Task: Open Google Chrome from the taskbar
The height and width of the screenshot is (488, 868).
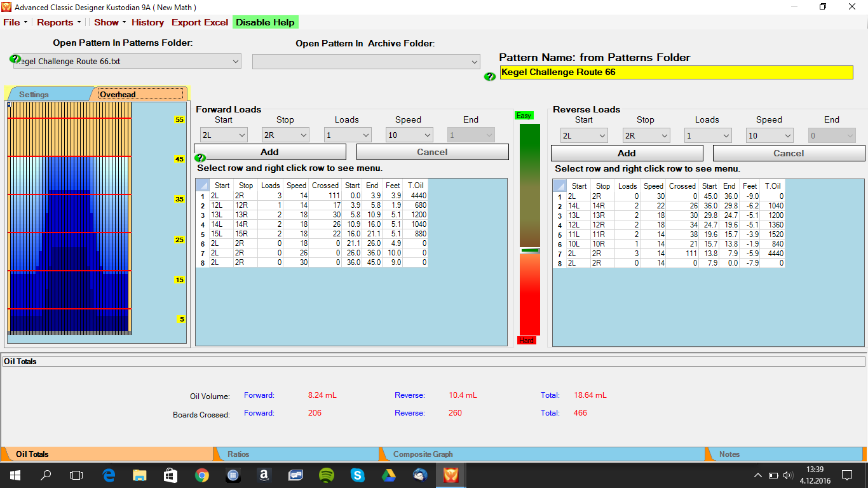Action: 202,475
